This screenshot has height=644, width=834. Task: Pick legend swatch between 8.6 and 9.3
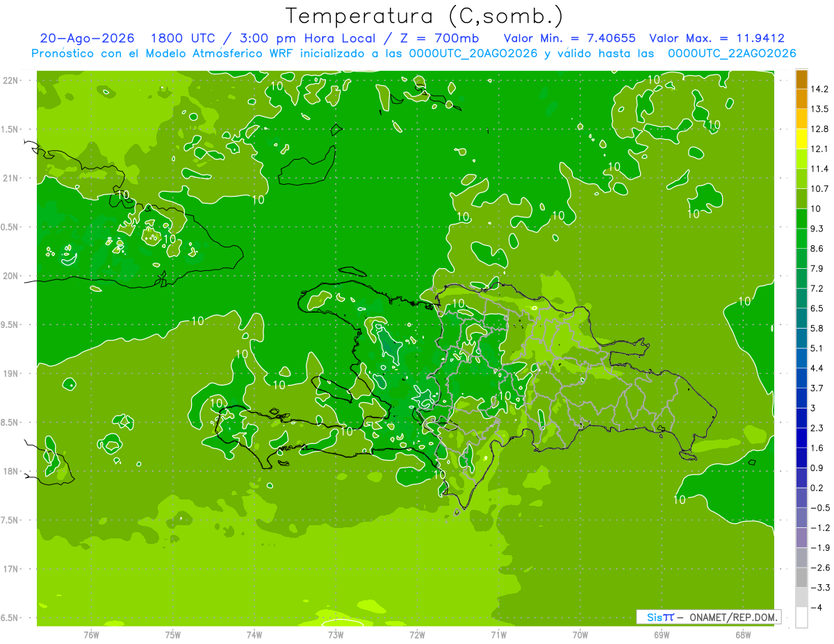coord(801,239)
